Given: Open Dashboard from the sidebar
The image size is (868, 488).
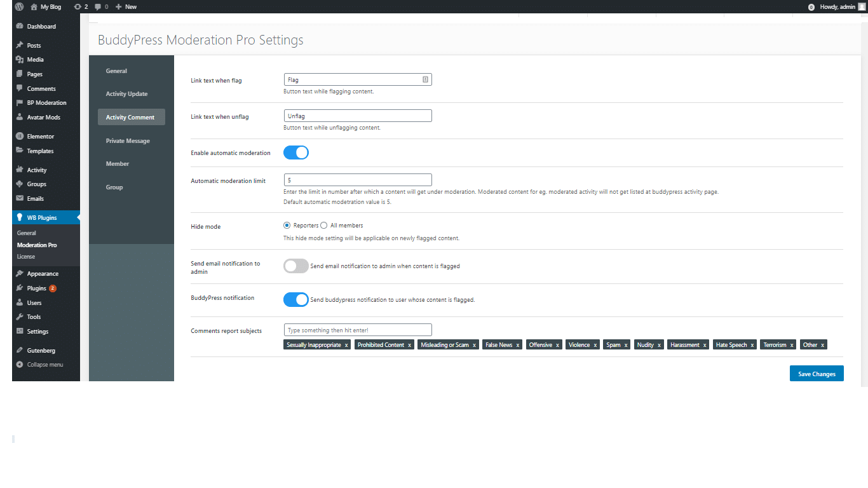Looking at the screenshot, I should [41, 27].
